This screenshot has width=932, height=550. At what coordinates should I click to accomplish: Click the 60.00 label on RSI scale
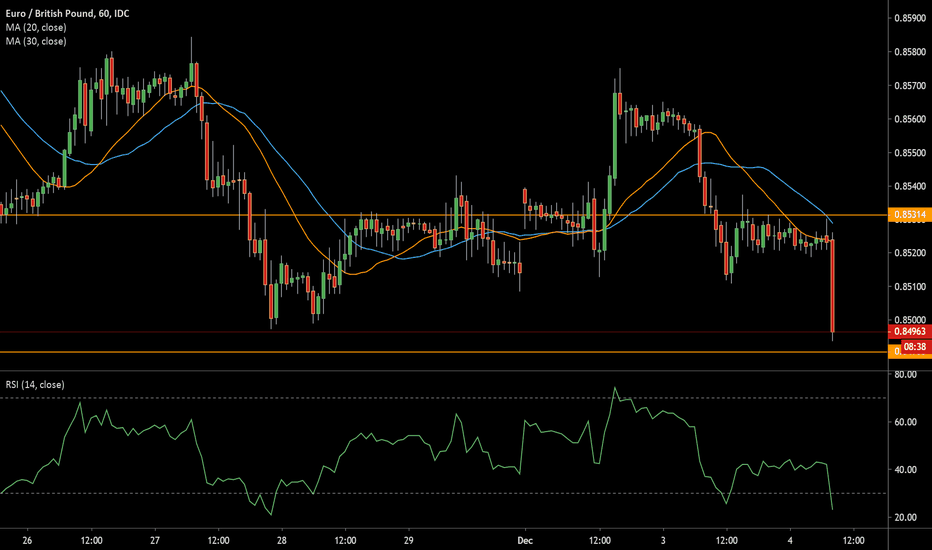coord(906,422)
